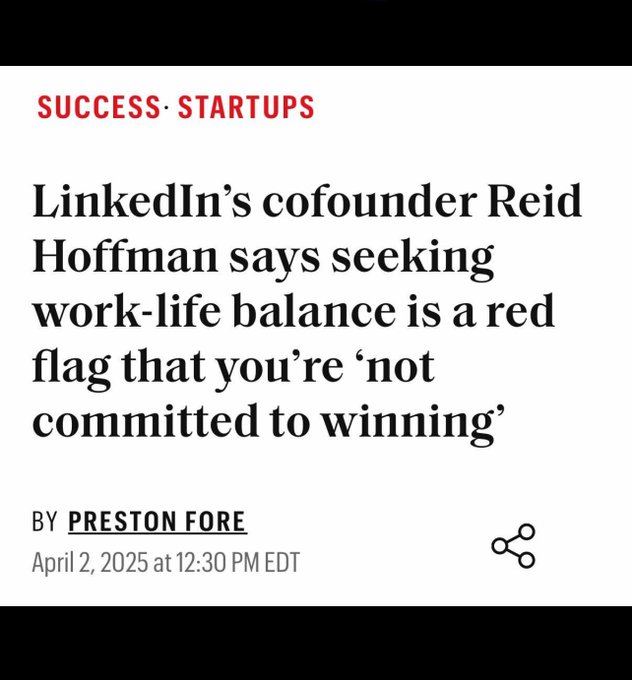Click the word "LinkedIn's" in the headline

pos(134,203)
